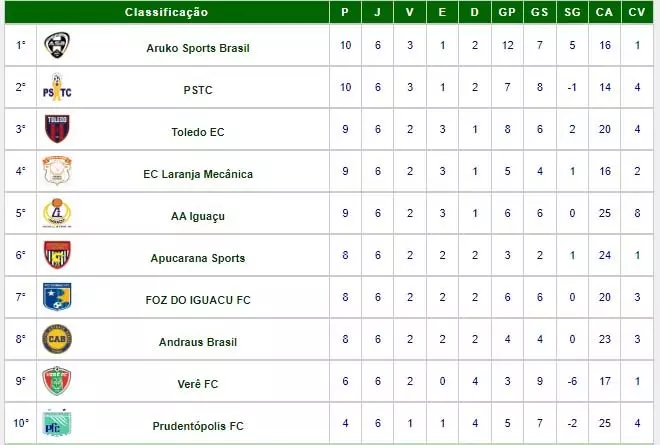
Task: Click the Aruko Sports Brasil club crest
Action: coord(57,46)
